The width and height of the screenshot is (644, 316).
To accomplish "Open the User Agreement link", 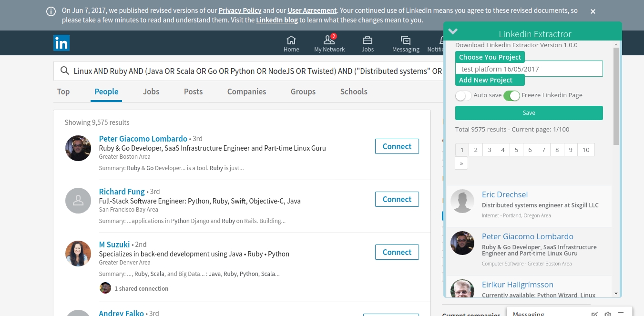I will pyautogui.click(x=312, y=10).
